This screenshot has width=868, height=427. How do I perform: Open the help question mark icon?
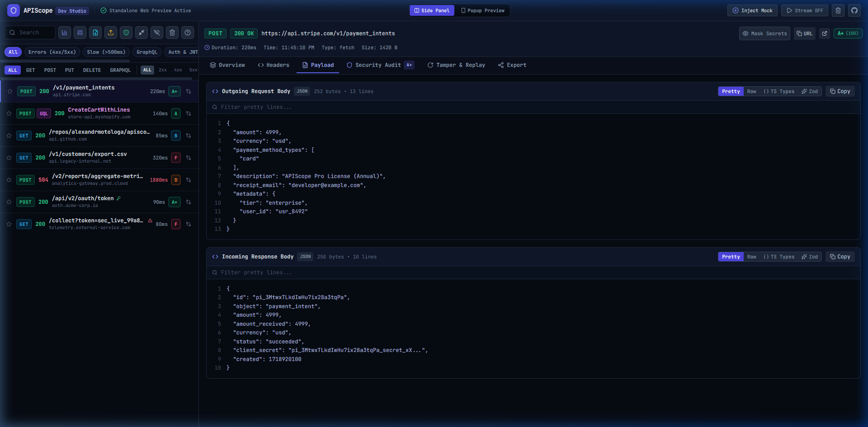click(x=188, y=33)
